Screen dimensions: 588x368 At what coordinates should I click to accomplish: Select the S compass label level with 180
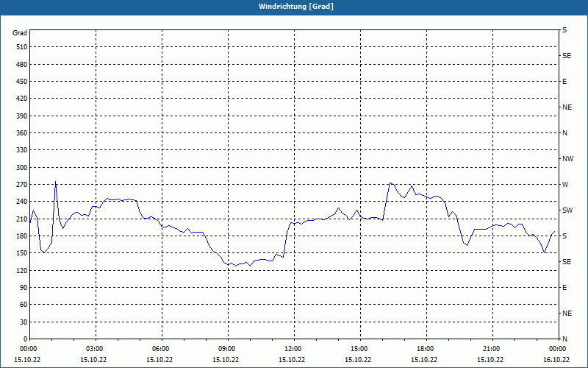pyautogui.click(x=564, y=236)
